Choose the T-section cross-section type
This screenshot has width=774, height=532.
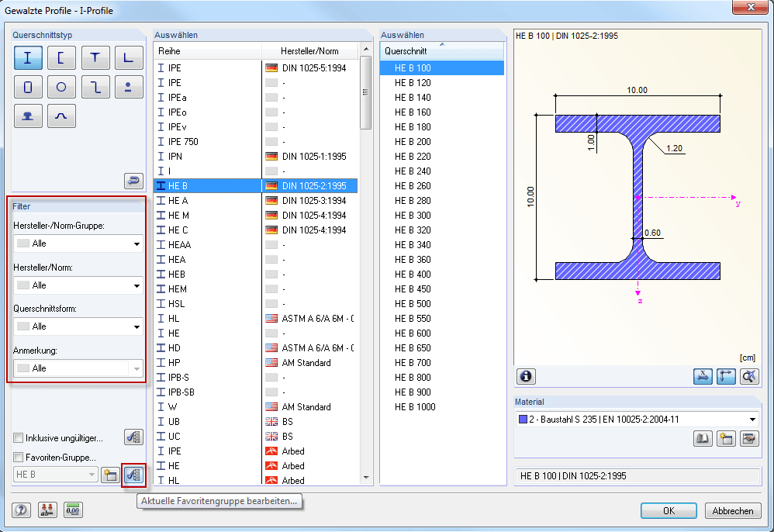[x=95, y=57]
